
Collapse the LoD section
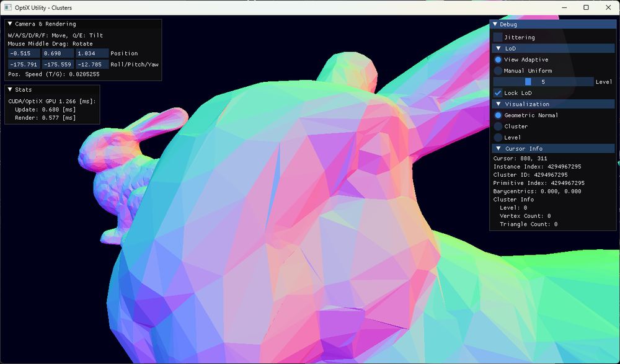pyautogui.click(x=498, y=48)
